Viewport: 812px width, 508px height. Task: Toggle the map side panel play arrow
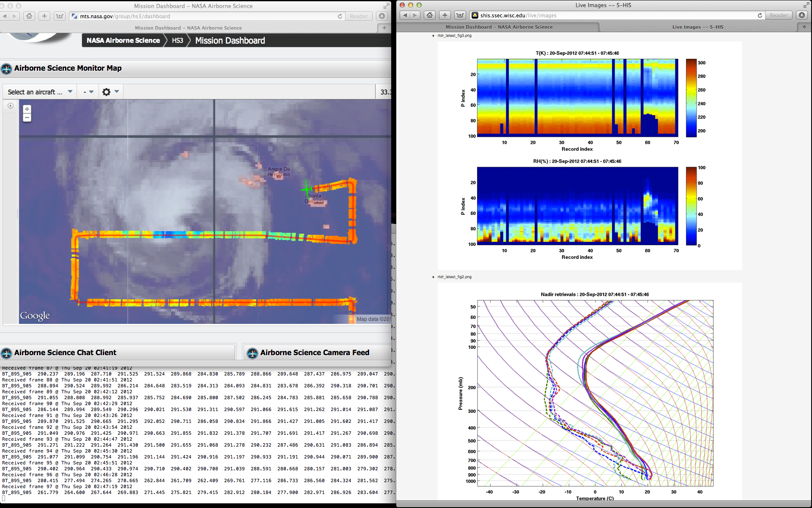coord(11,106)
